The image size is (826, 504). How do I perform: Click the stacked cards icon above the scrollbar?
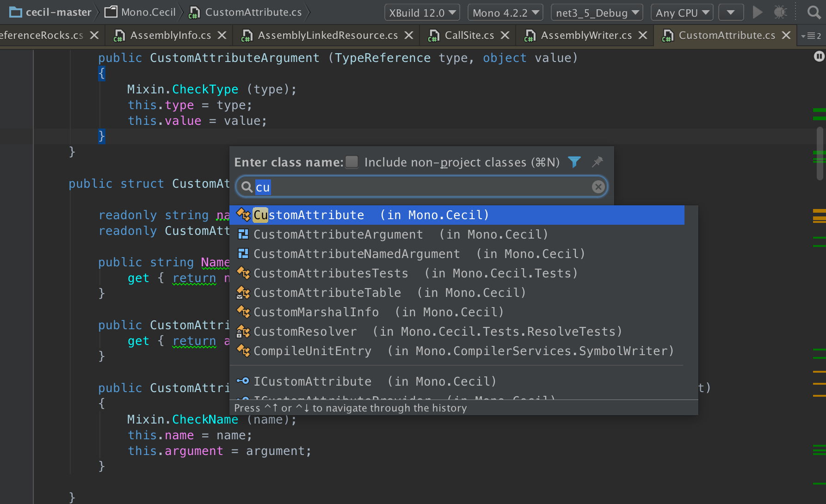coord(820,55)
